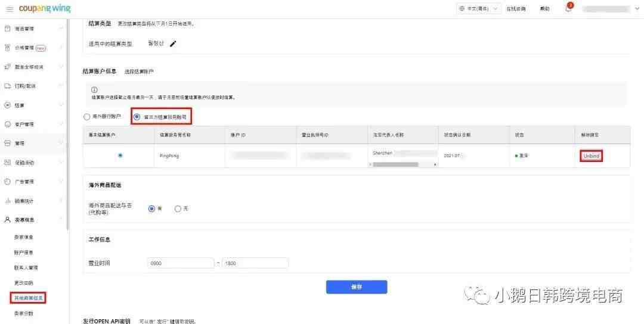Choose 无 for overseas product delivery

coord(178,209)
